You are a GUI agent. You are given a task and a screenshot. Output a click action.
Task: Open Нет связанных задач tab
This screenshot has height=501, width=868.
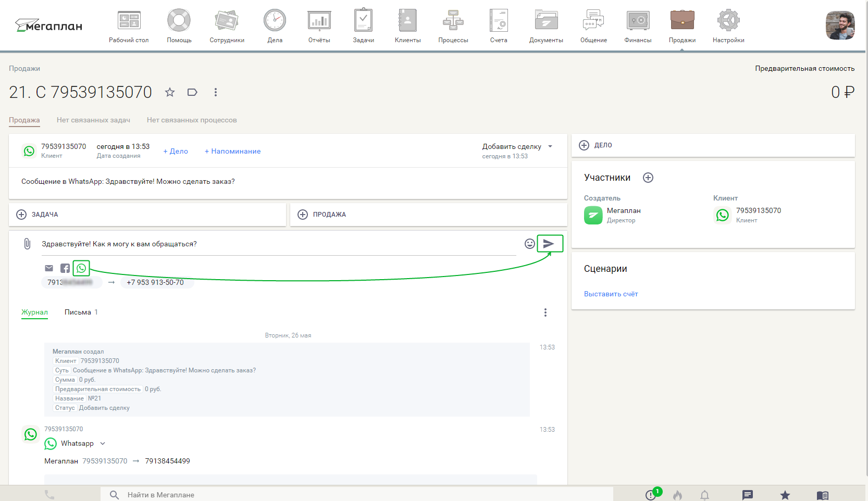pos(93,120)
